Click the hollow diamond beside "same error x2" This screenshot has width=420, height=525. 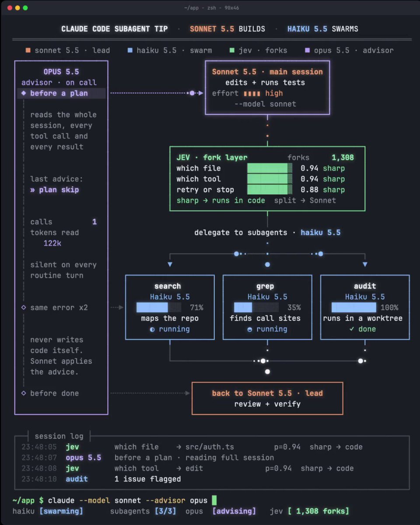coord(24,308)
